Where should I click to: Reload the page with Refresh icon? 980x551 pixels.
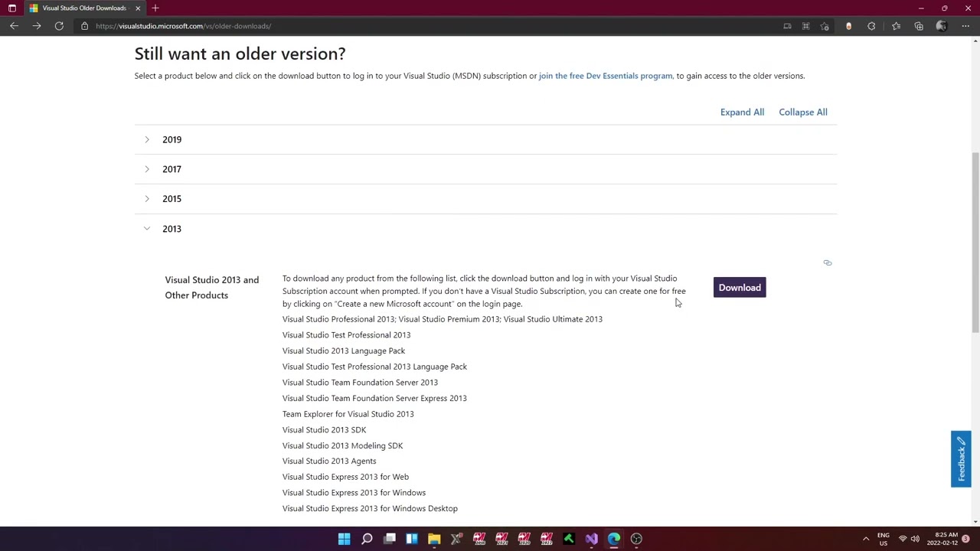[x=59, y=26]
